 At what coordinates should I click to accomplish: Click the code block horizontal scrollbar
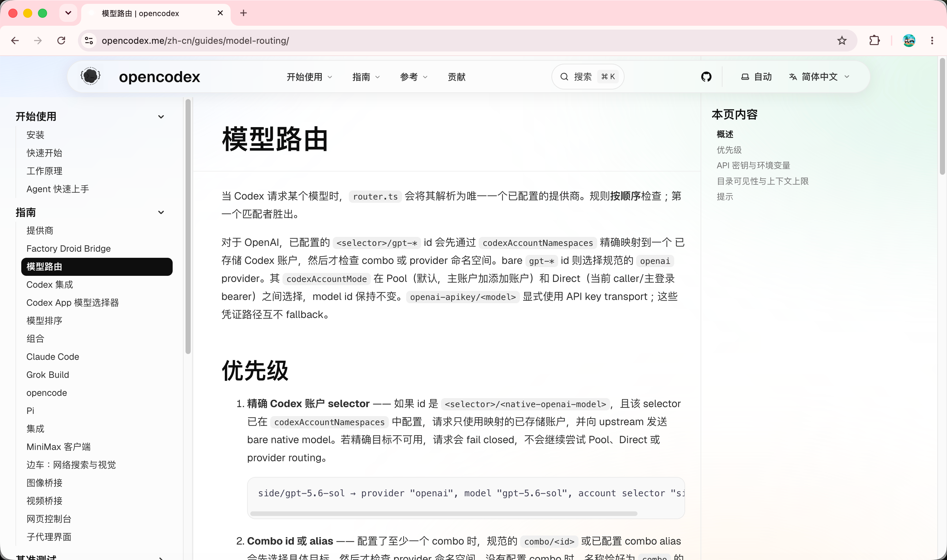pos(444,514)
